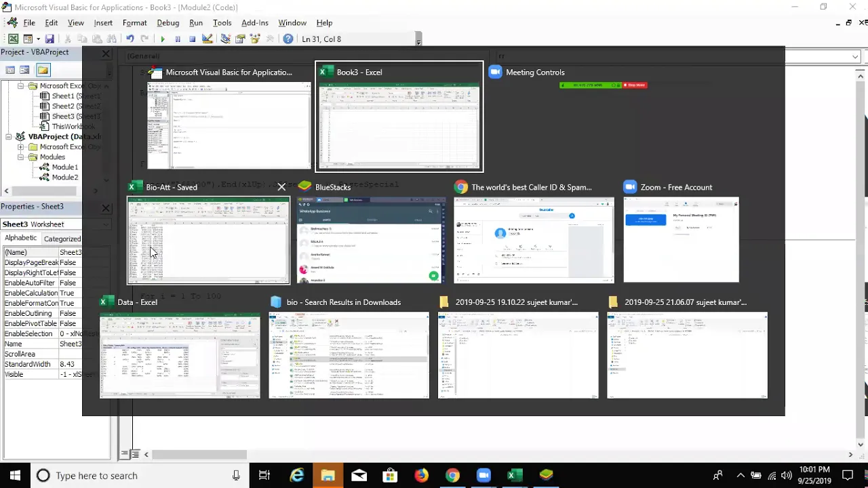Open the Object Browser toolbar icon

[x=255, y=39]
